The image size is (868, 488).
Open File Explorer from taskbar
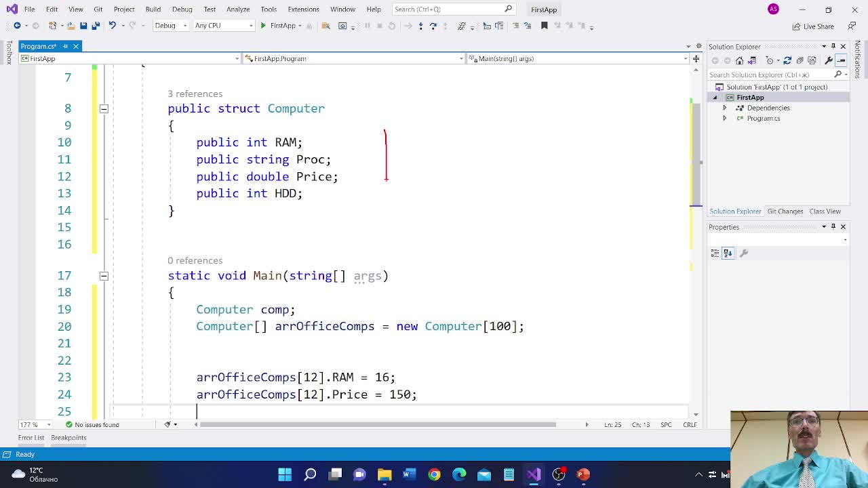384,474
